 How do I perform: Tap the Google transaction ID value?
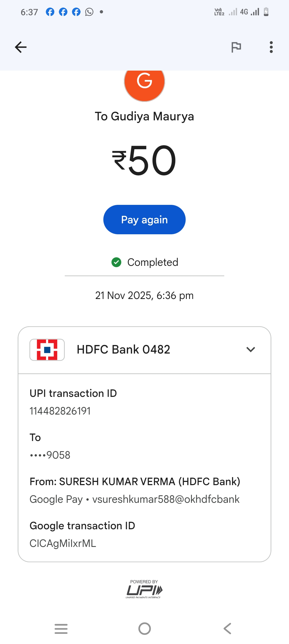(63, 543)
